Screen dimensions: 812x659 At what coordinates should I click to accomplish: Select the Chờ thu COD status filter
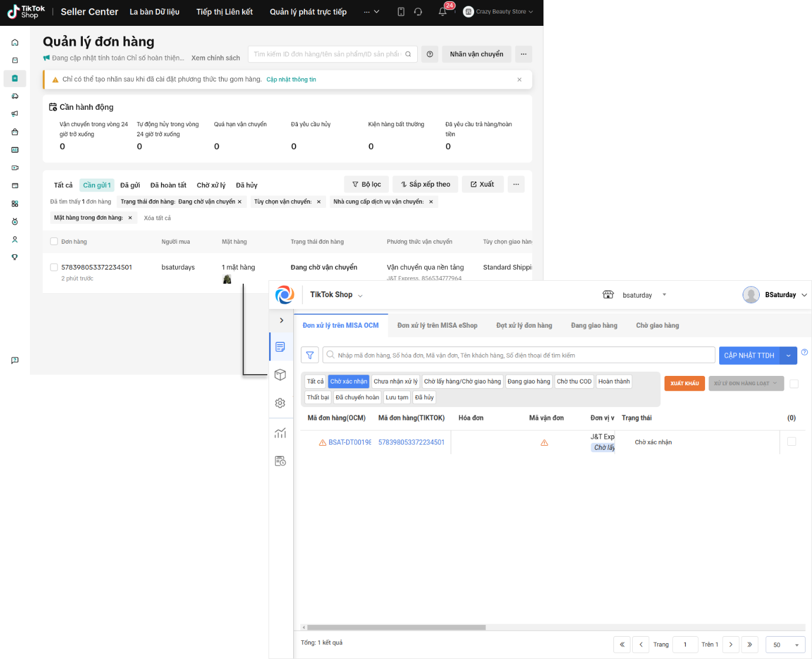point(574,382)
